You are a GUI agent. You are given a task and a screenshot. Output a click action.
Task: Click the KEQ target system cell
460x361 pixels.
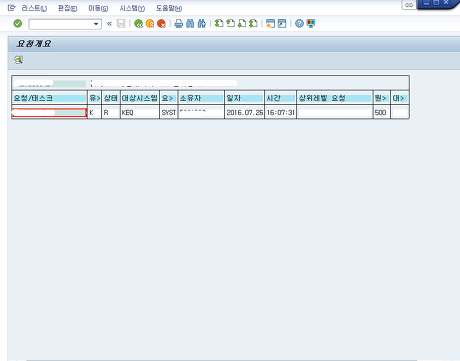point(140,113)
